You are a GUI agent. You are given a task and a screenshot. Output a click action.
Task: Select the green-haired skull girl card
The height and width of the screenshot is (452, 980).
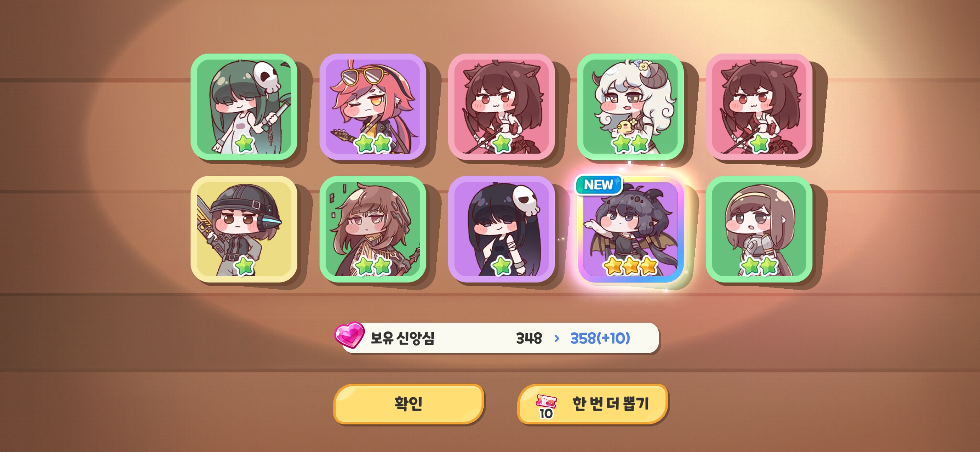[x=244, y=107]
